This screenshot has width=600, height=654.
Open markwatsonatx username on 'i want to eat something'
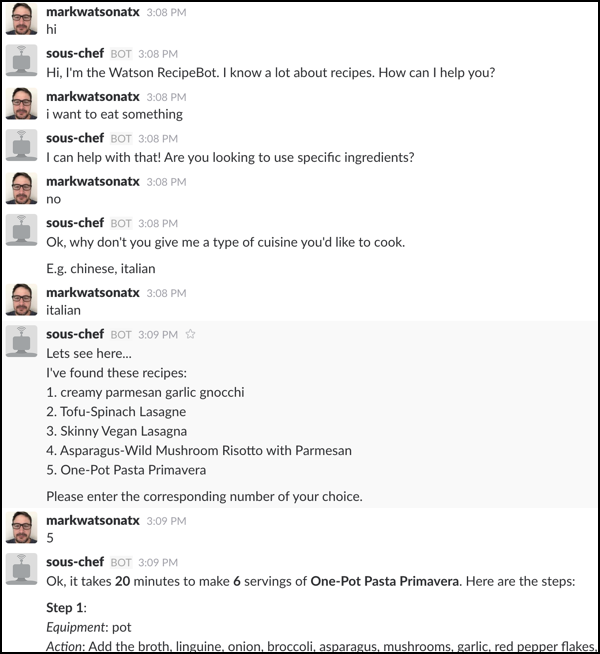pos(93,96)
